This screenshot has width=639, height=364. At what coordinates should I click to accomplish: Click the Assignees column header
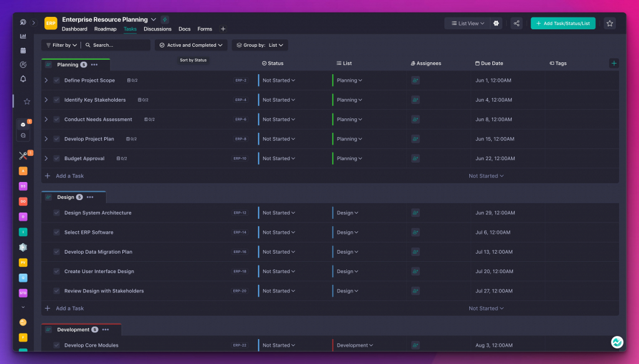tap(426, 63)
